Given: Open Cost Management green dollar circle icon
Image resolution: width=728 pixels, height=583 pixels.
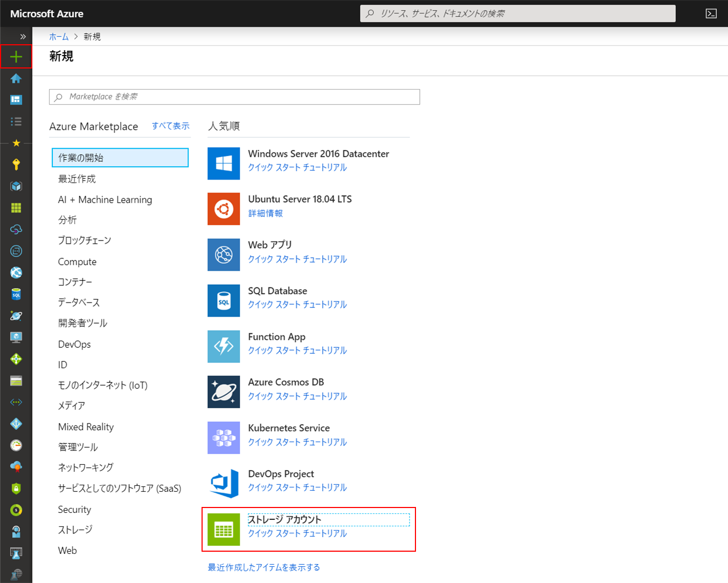Looking at the screenshot, I should [x=16, y=510].
